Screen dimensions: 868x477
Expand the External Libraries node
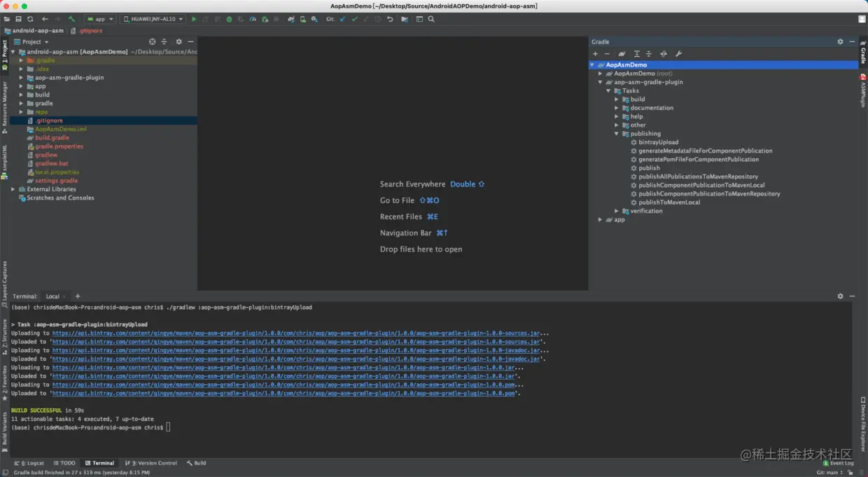[x=13, y=189]
